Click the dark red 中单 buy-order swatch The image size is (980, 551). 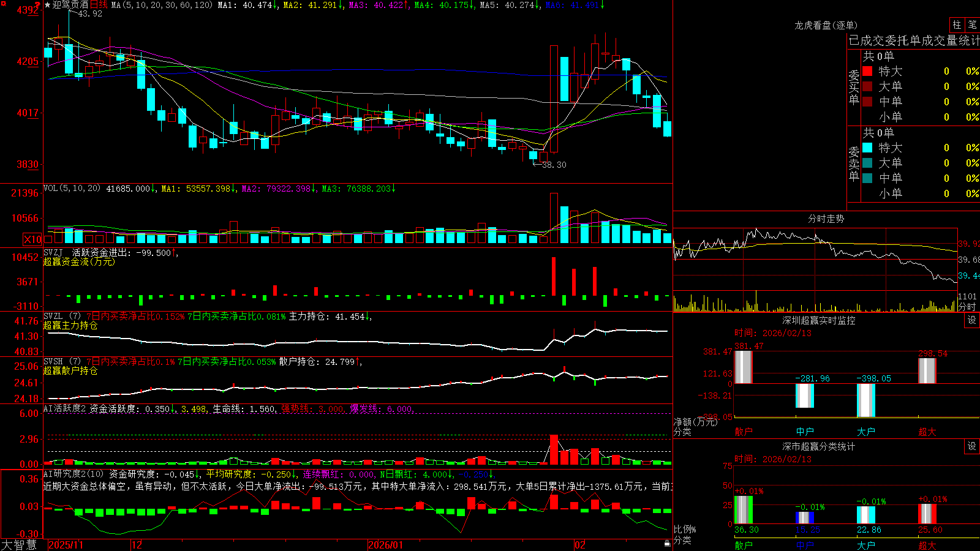(867, 102)
